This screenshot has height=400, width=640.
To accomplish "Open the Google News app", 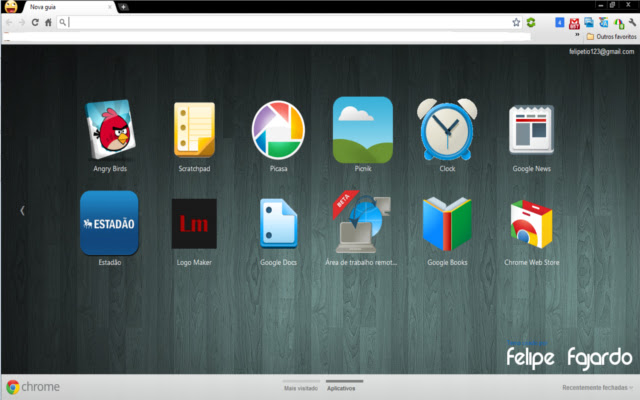I will [x=531, y=130].
